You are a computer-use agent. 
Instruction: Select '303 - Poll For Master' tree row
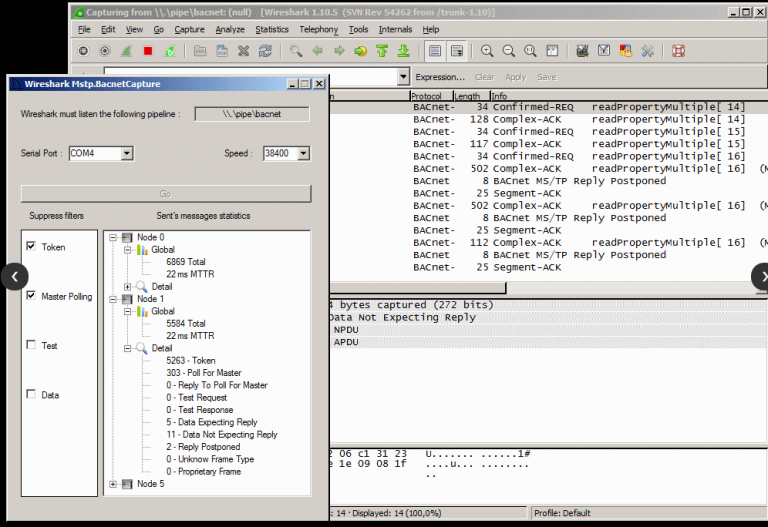tap(204, 373)
